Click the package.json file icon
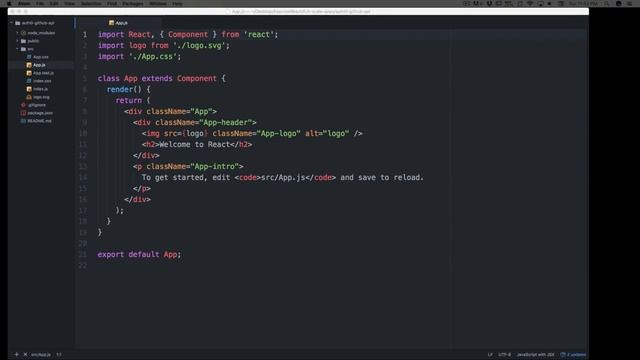640x360 pixels. (x=23, y=113)
